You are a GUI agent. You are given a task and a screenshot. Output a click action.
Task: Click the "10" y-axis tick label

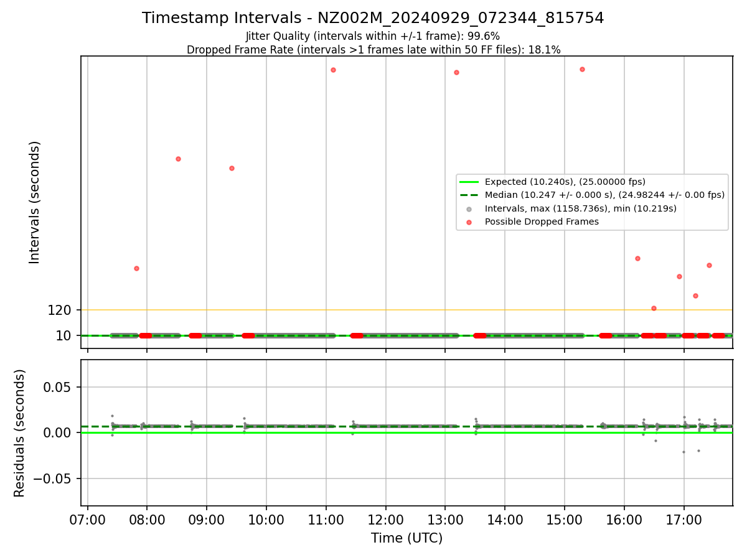point(63,336)
